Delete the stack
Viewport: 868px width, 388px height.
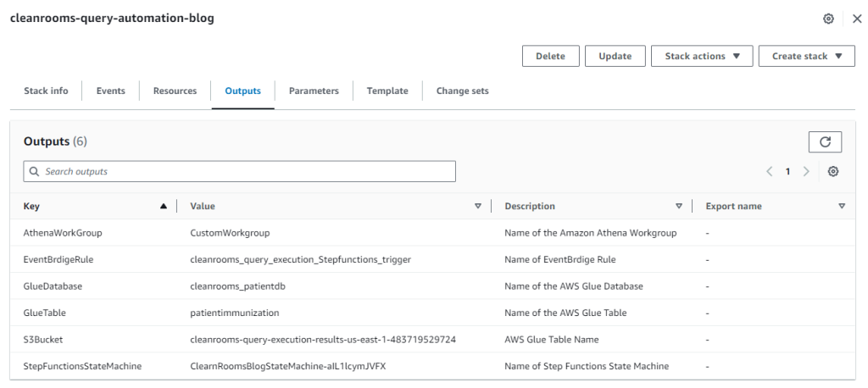(x=550, y=56)
